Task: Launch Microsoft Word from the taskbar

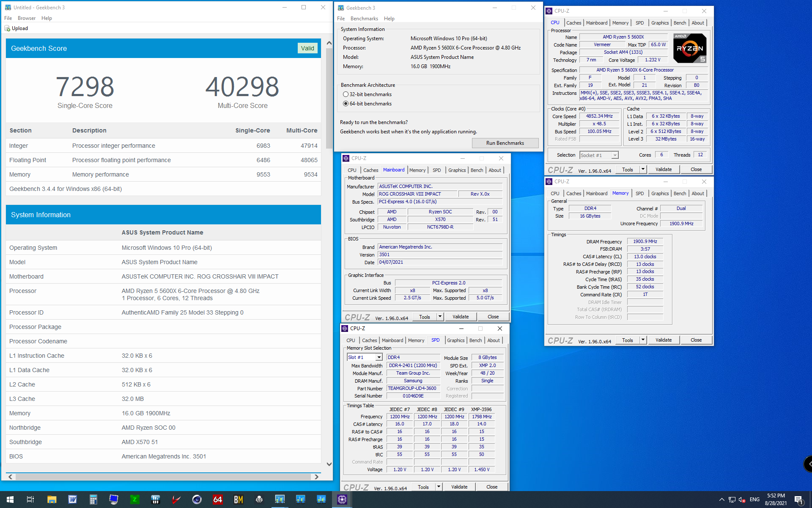Action: (x=72, y=500)
